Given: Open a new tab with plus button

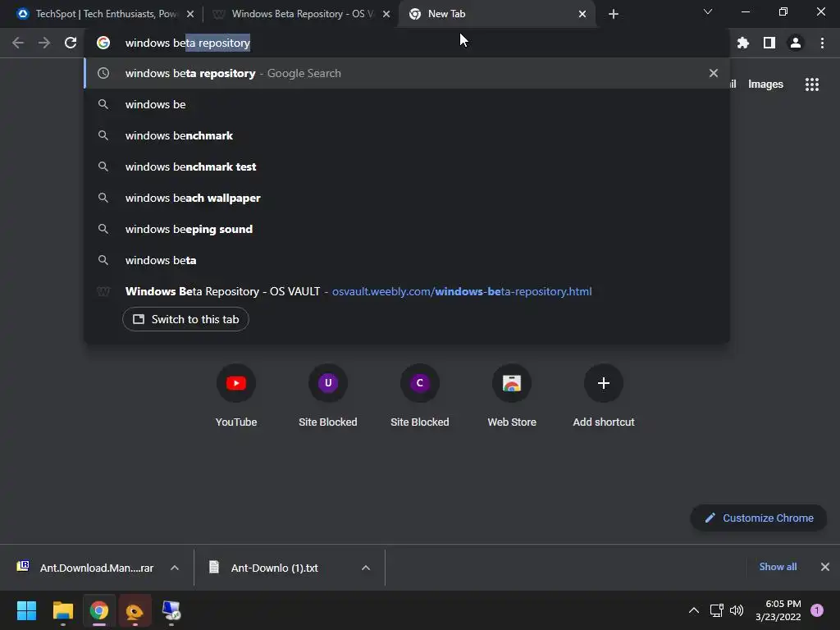Looking at the screenshot, I should tap(614, 14).
